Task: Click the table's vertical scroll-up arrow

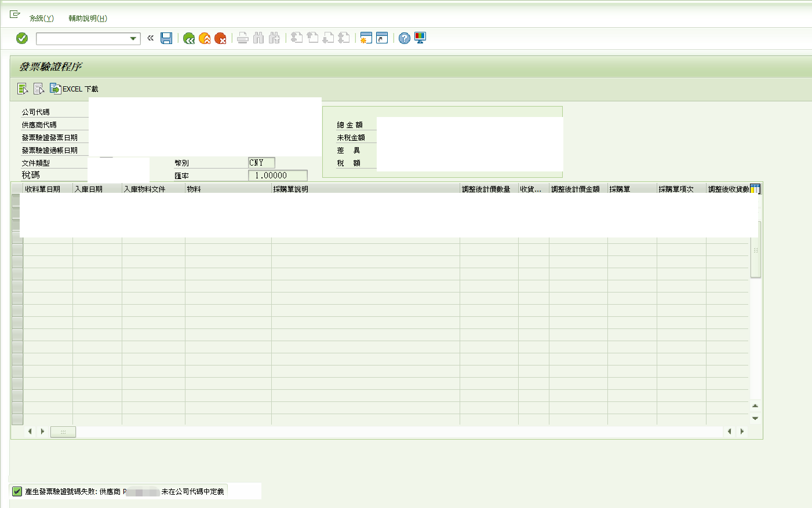Action: (755, 406)
